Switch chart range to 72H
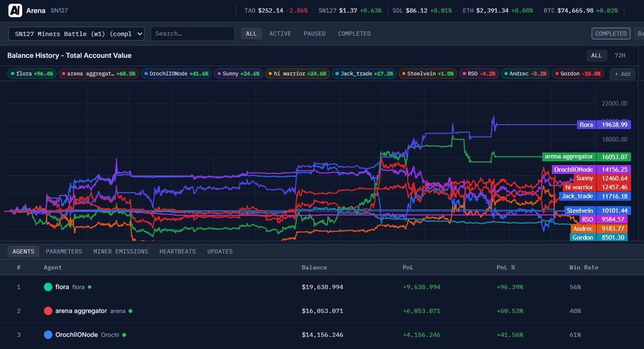This screenshot has height=349, width=644. tap(620, 55)
